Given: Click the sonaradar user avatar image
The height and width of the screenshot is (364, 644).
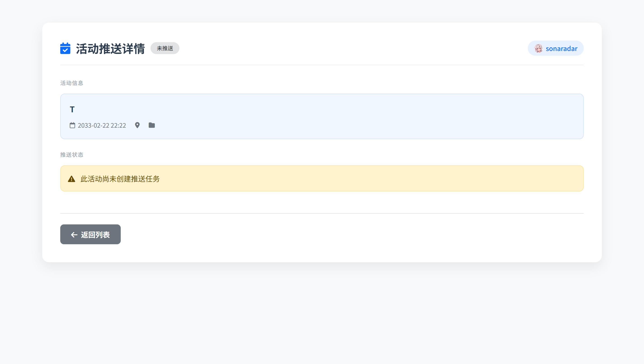Looking at the screenshot, I should [538, 48].
